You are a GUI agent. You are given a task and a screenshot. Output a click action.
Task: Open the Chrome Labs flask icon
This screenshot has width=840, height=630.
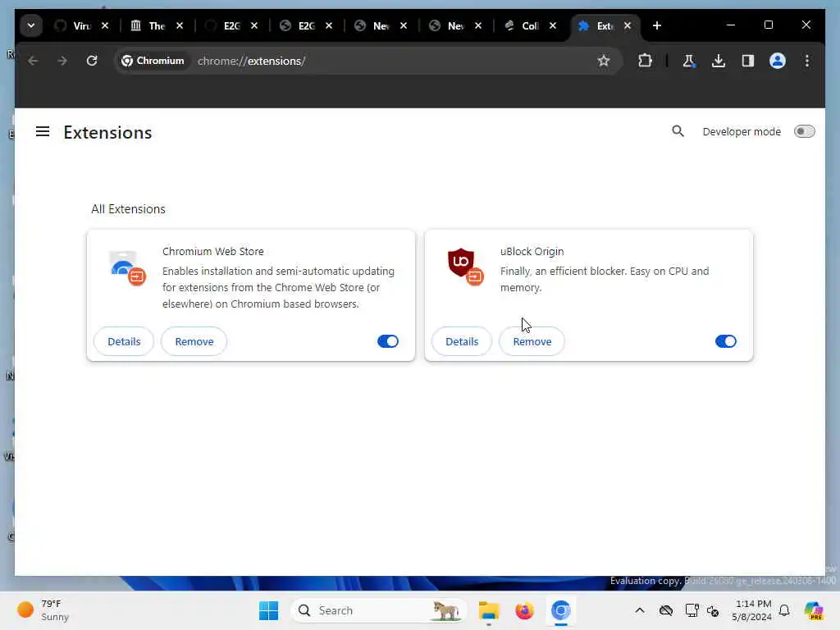coord(689,61)
